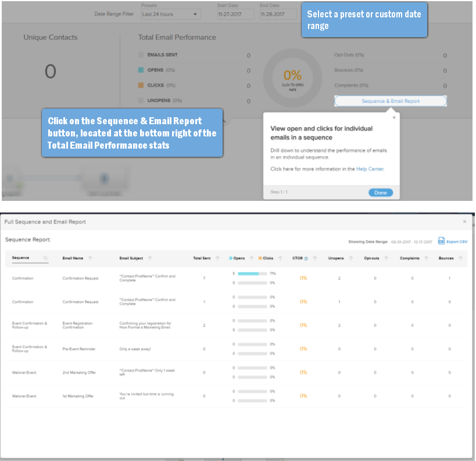Click the Export CSV file icon

441,241
